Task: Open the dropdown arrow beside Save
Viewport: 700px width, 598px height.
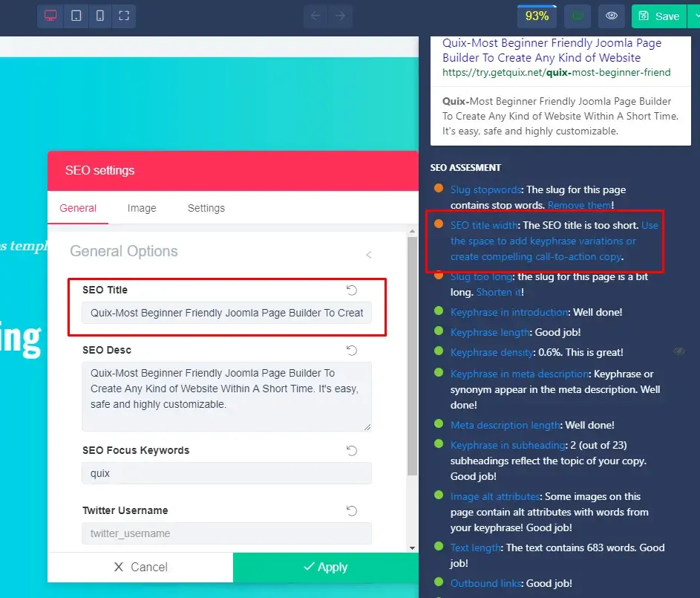Action: click(695, 16)
